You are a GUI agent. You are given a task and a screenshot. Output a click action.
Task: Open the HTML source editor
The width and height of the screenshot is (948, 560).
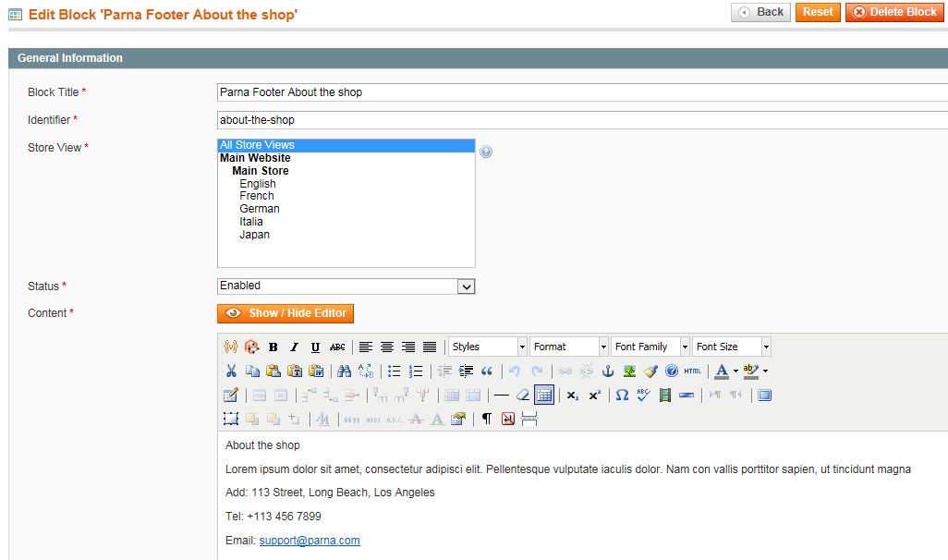pyautogui.click(x=693, y=371)
